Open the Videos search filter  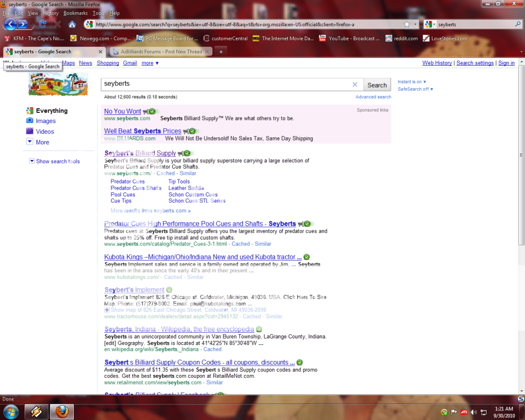(x=45, y=132)
